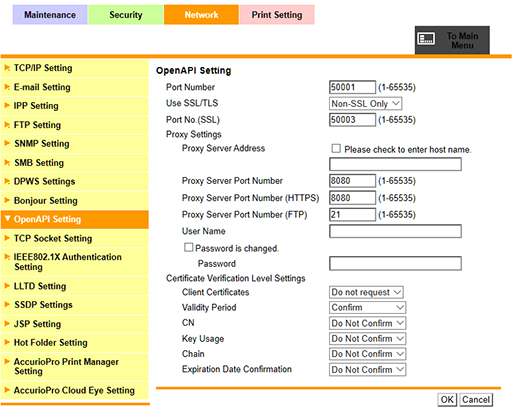Open the Use SSL/TLS dropdown

click(x=365, y=103)
